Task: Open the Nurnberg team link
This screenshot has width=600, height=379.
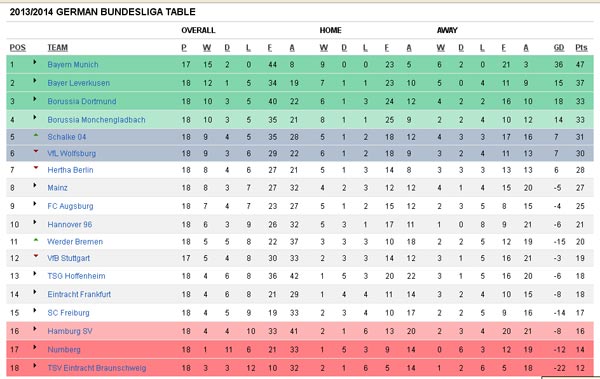Action: point(64,350)
